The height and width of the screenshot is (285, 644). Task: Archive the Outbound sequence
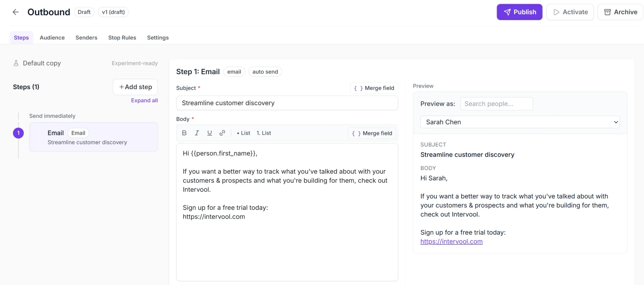click(x=620, y=12)
